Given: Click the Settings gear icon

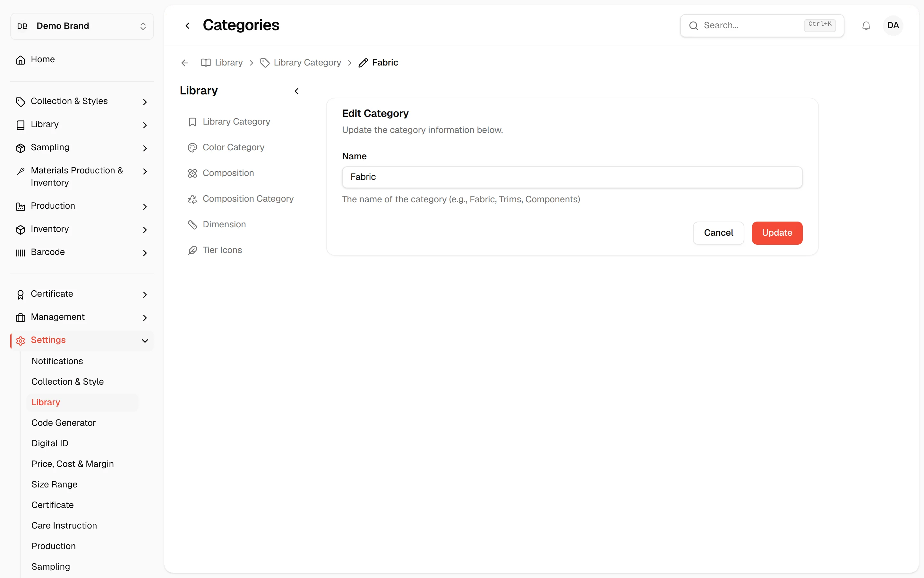Looking at the screenshot, I should pos(21,340).
